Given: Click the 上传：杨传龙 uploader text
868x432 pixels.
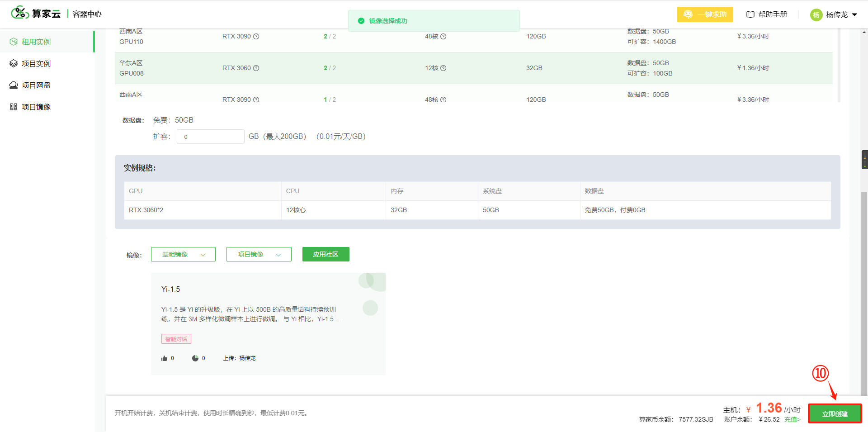Looking at the screenshot, I should coord(239,358).
